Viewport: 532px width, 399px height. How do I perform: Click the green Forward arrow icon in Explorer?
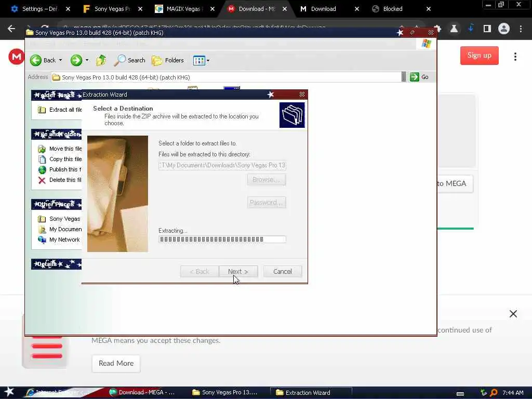[76, 60]
